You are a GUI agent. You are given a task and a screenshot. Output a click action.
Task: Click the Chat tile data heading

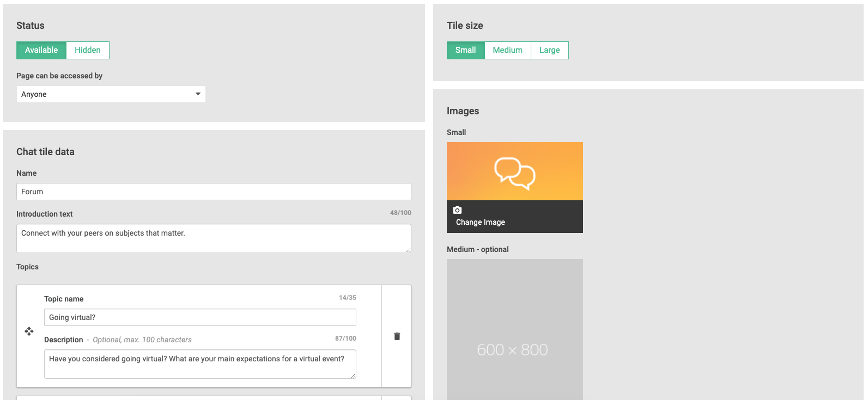tap(45, 152)
